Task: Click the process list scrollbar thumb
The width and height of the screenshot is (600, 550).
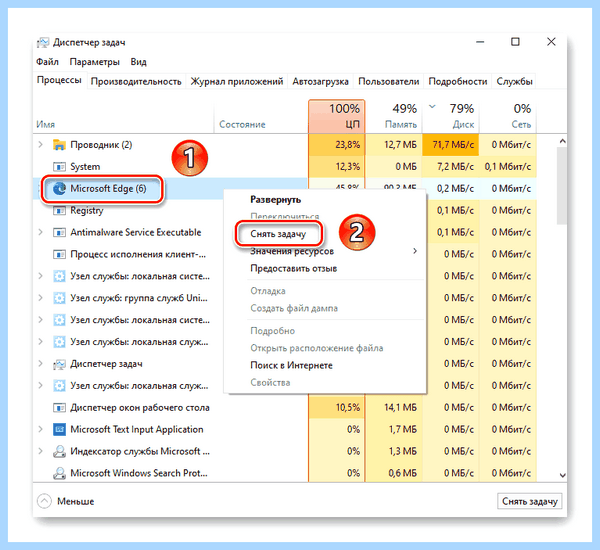Action: 562,186
